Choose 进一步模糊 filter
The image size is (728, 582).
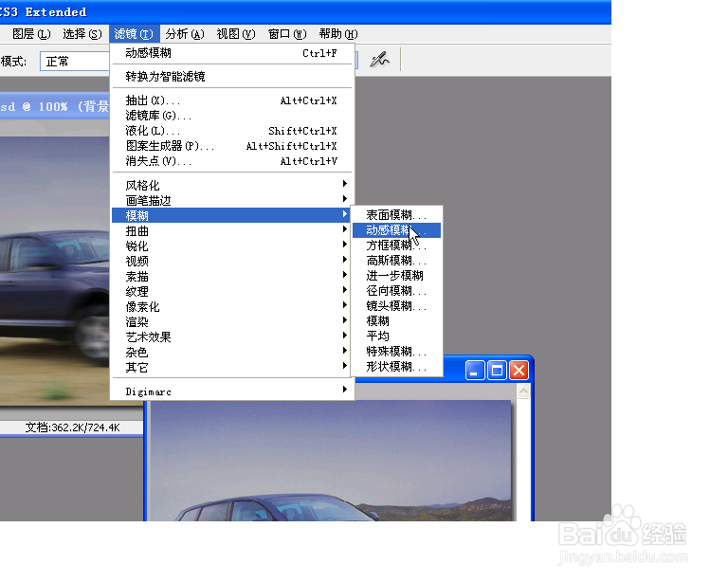(x=396, y=276)
